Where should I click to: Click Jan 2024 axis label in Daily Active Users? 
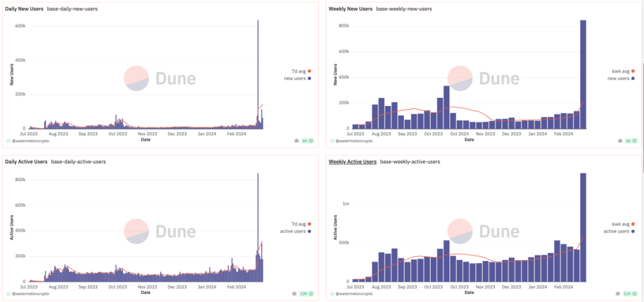(206, 286)
